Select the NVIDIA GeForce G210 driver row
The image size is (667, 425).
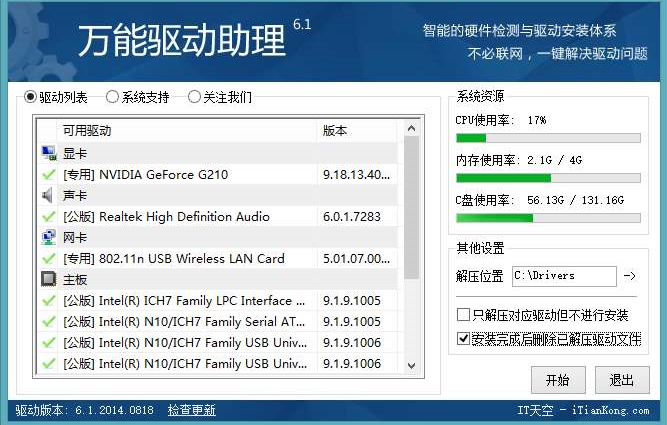pyautogui.click(x=219, y=174)
